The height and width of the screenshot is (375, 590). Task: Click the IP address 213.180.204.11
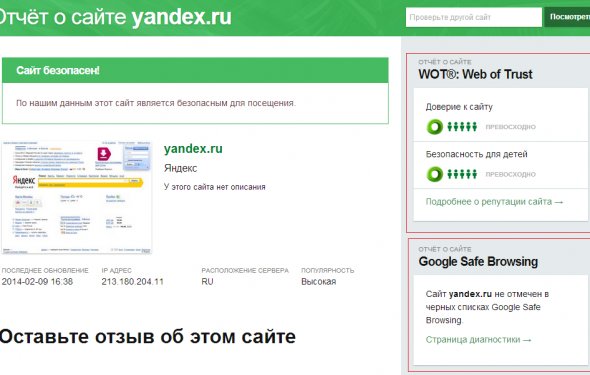click(132, 281)
